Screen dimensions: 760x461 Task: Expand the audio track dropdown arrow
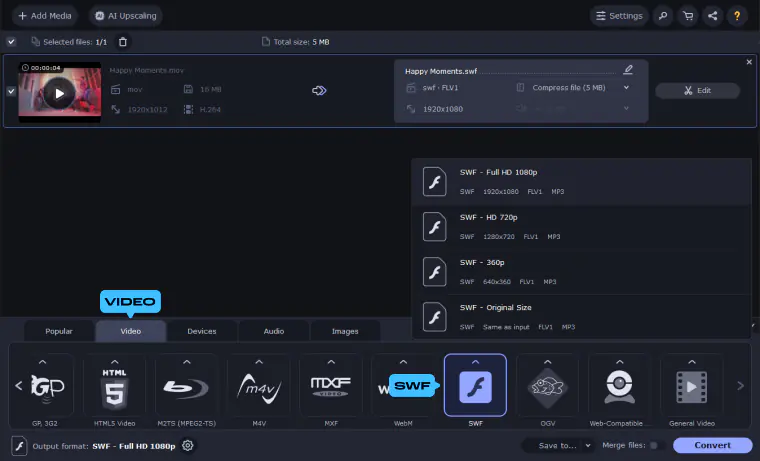pyautogui.click(x=626, y=108)
